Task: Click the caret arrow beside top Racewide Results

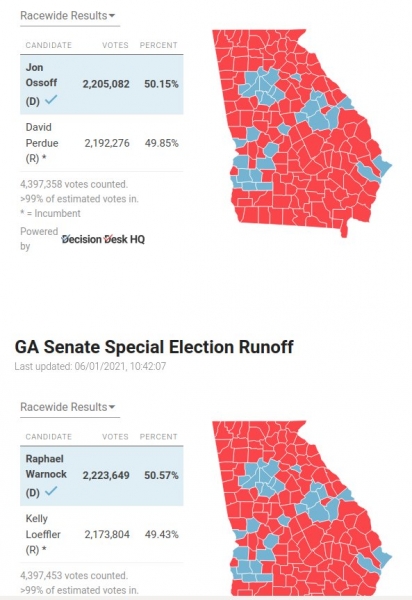Action: [112, 16]
